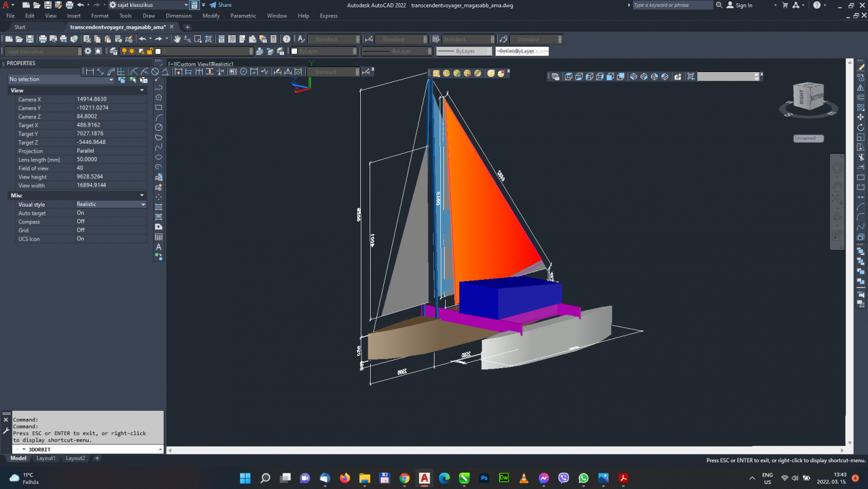Switch to the Layout1 tab
The image size is (868, 489).
[45, 459]
